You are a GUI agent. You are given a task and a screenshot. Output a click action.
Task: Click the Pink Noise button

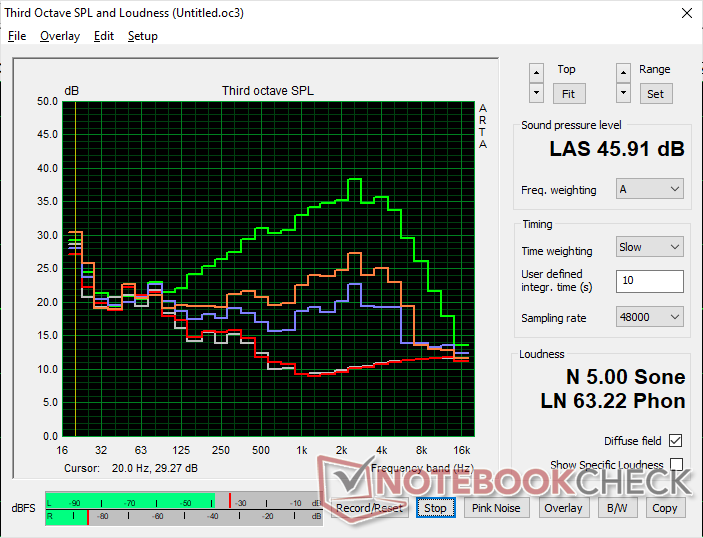[496, 508]
